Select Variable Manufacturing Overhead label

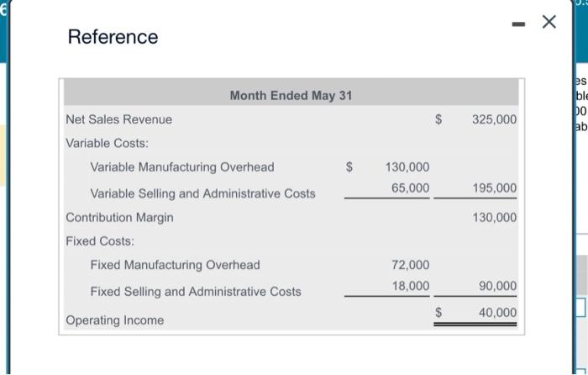[182, 167]
